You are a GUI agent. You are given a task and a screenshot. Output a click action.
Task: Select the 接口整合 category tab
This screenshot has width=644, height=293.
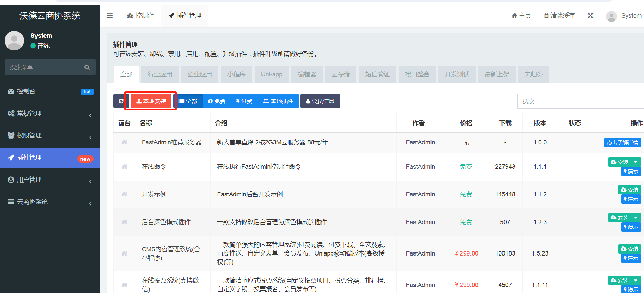[x=417, y=74]
